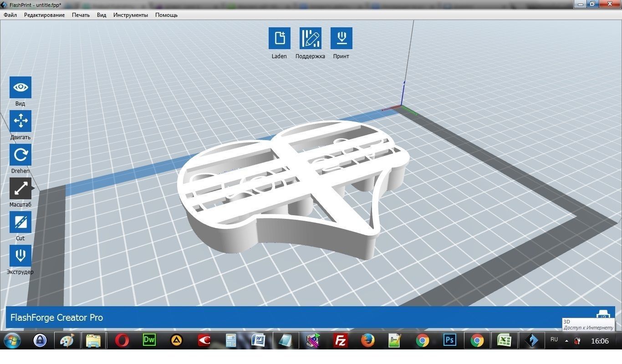Viewport: 622px width, 364px height.
Task: Select the Вид view eye tool
Action: tap(20, 87)
